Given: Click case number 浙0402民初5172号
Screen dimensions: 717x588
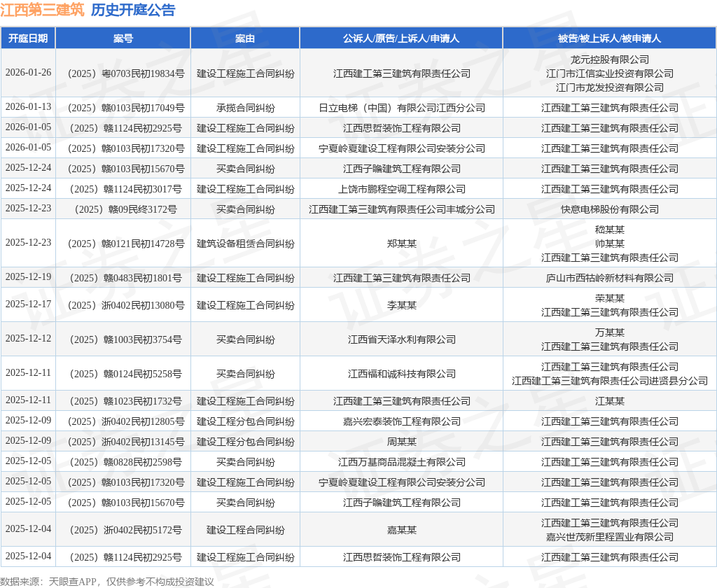Looking at the screenshot, I should pyautogui.click(x=126, y=531).
